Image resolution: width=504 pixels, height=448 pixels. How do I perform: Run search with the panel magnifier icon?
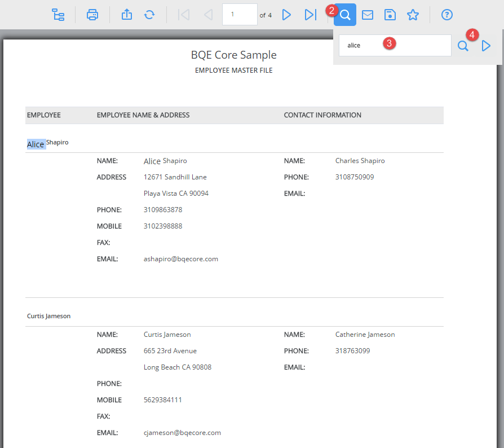463,46
